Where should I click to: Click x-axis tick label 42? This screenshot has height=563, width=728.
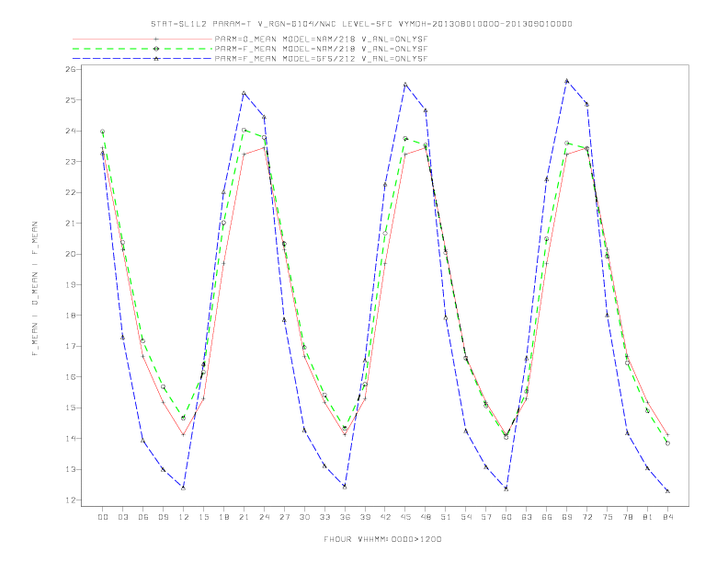[x=385, y=517]
